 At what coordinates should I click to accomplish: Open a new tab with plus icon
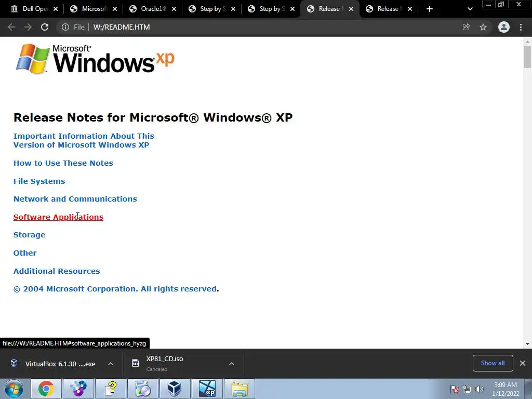click(x=430, y=9)
